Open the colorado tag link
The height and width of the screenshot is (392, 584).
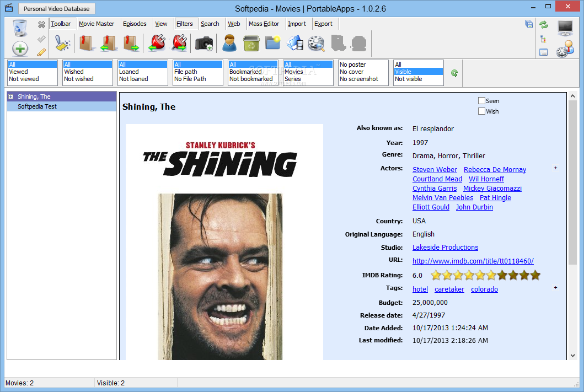tap(484, 289)
